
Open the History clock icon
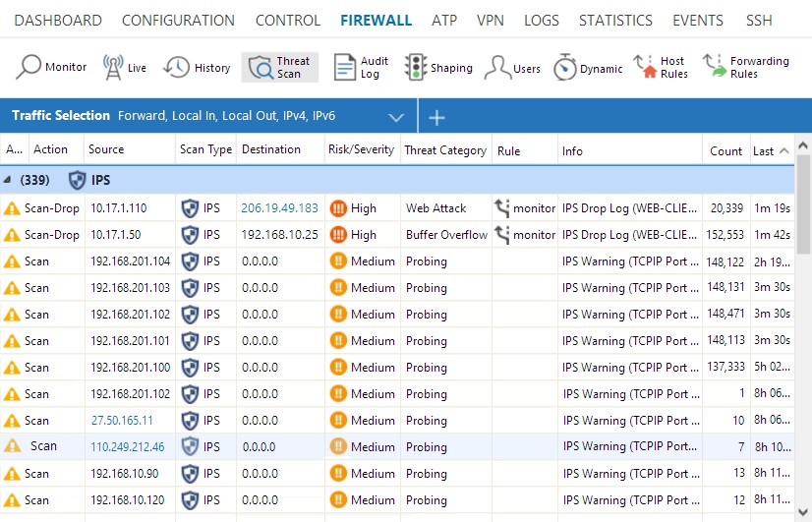177,67
